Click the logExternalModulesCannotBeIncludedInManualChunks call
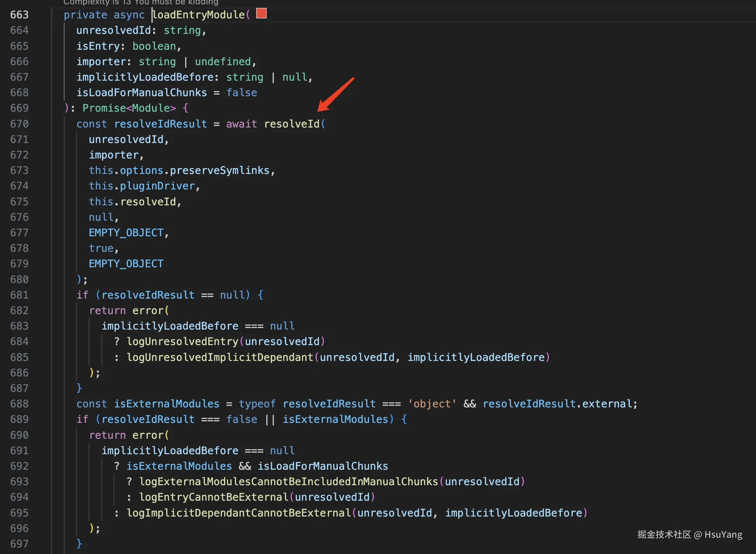 point(289,482)
